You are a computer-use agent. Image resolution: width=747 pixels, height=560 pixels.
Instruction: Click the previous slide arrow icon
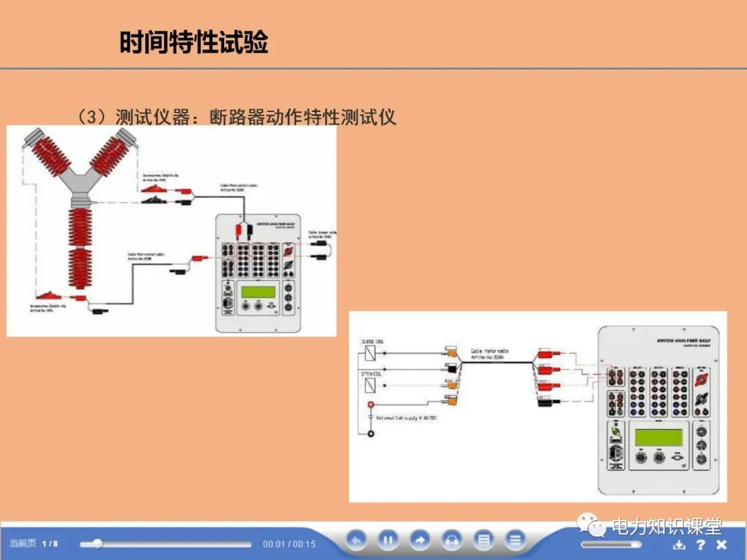pos(356,541)
